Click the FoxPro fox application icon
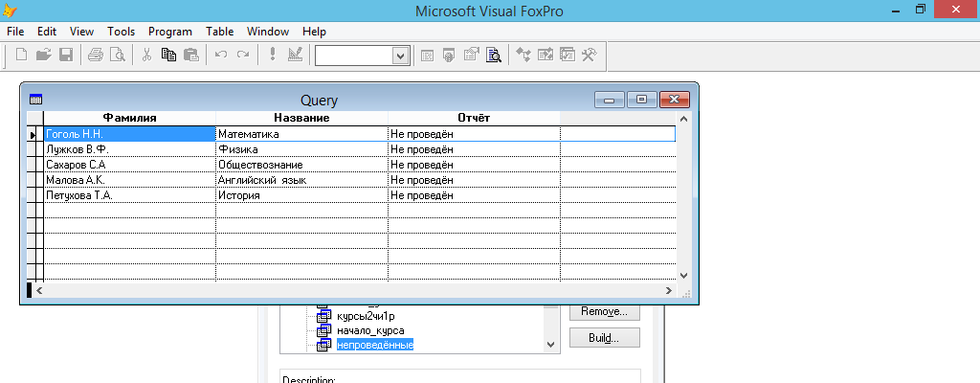The image size is (980, 383). (x=10, y=11)
